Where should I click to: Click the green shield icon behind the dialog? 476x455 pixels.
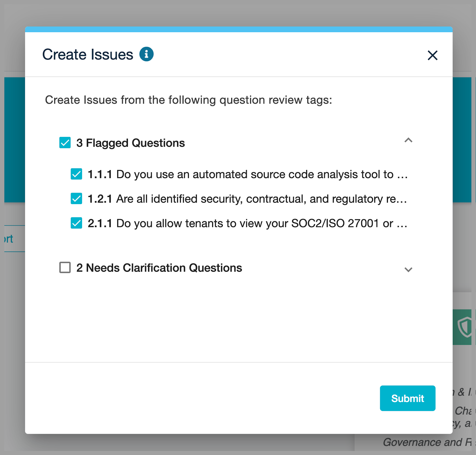click(x=465, y=326)
